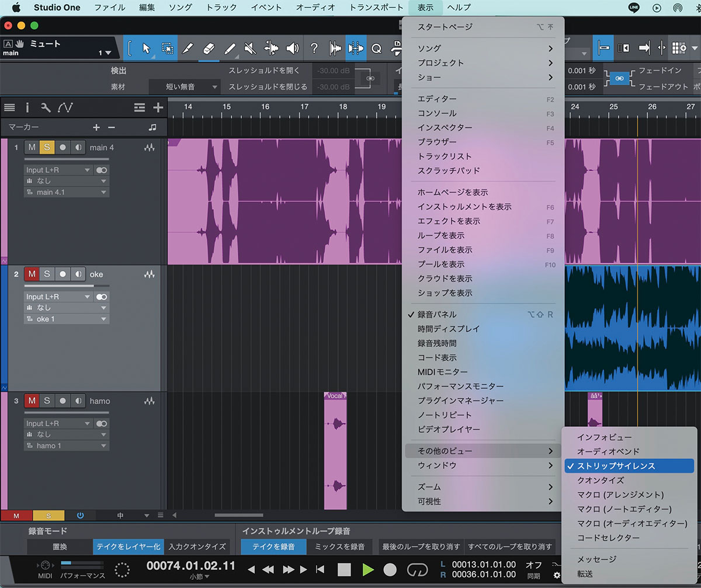Open hamo 1 layer dropdown
The width and height of the screenshot is (701, 588).
[x=67, y=446]
